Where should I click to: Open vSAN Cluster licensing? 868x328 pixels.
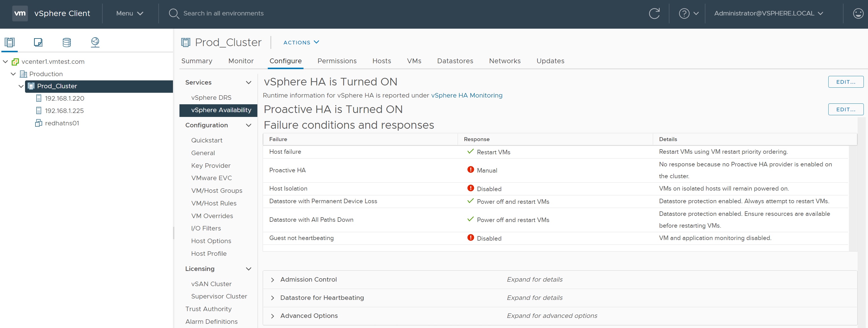click(x=211, y=284)
